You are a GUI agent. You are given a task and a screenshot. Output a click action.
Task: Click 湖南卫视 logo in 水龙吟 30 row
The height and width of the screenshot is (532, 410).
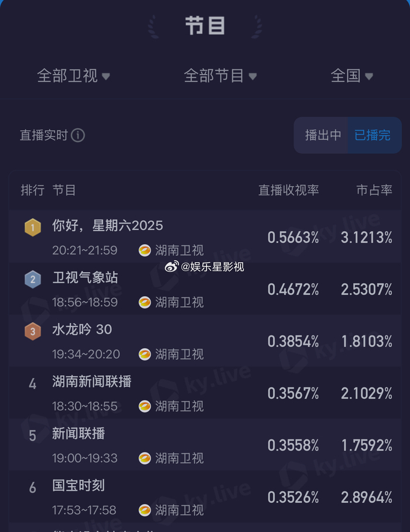pyautogui.click(x=145, y=355)
